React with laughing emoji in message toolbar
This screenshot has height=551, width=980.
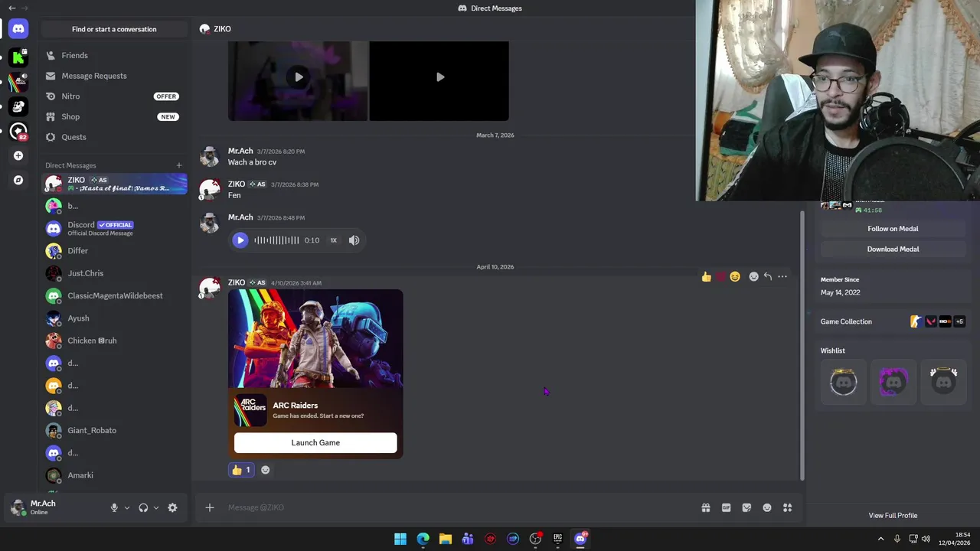pos(735,276)
